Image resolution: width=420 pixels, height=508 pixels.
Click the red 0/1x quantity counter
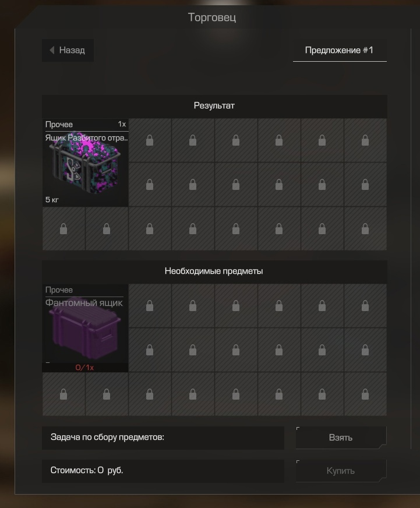click(x=84, y=368)
